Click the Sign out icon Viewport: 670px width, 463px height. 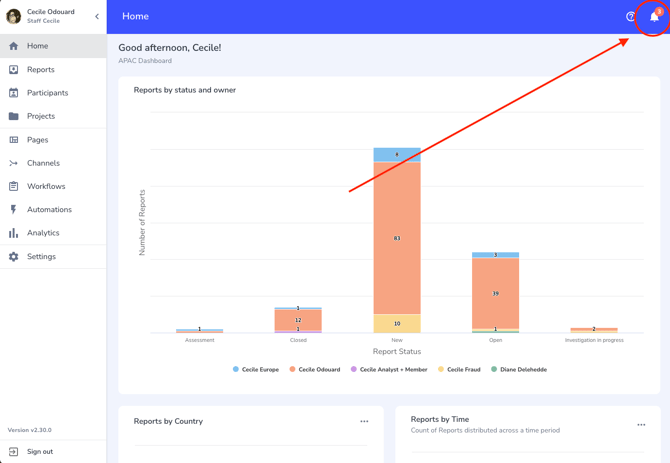click(x=14, y=452)
